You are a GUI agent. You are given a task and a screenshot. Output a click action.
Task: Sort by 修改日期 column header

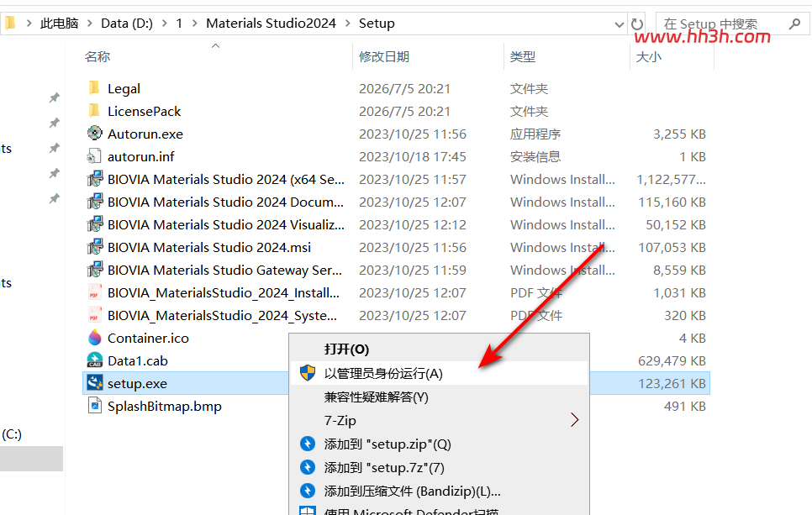(384, 56)
